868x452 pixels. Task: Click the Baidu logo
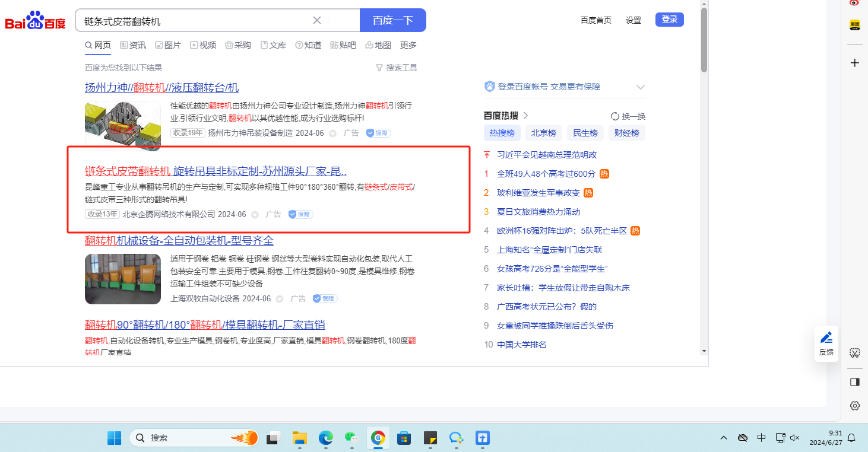pos(35,21)
